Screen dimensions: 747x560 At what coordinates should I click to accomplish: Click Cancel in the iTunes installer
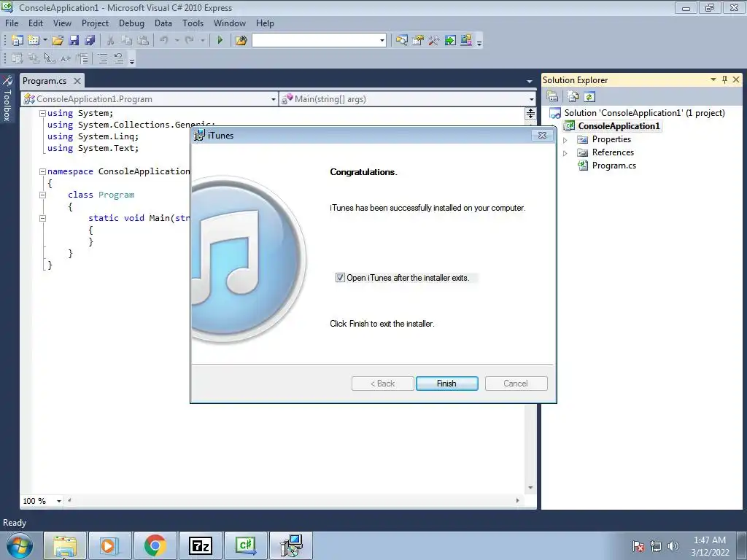pos(516,384)
